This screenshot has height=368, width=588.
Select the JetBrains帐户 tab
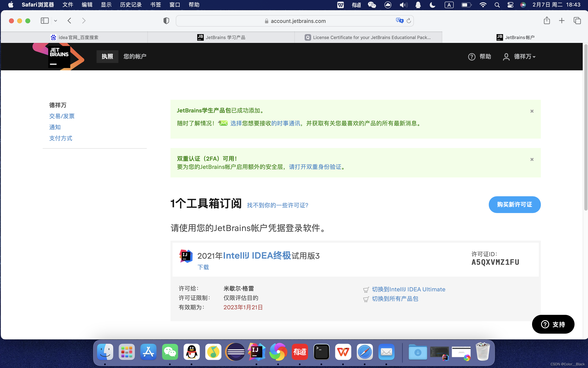[515, 37]
